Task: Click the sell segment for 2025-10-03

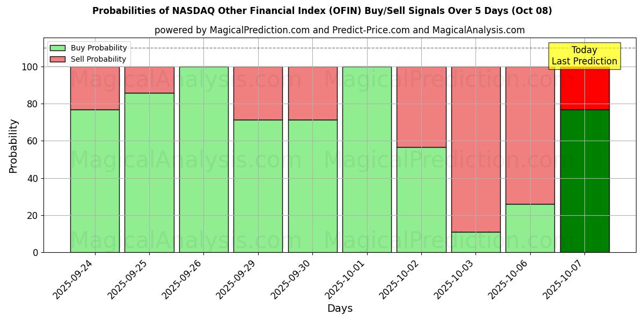Action: pos(475,149)
